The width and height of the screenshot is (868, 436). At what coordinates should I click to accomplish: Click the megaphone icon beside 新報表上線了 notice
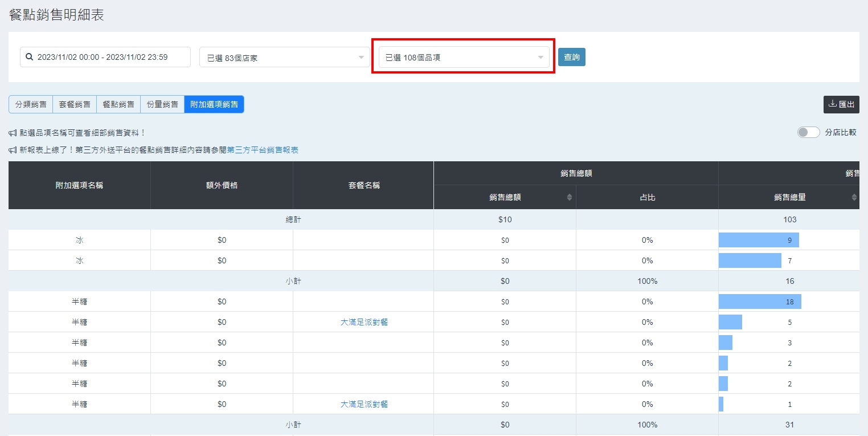[13, 150]
